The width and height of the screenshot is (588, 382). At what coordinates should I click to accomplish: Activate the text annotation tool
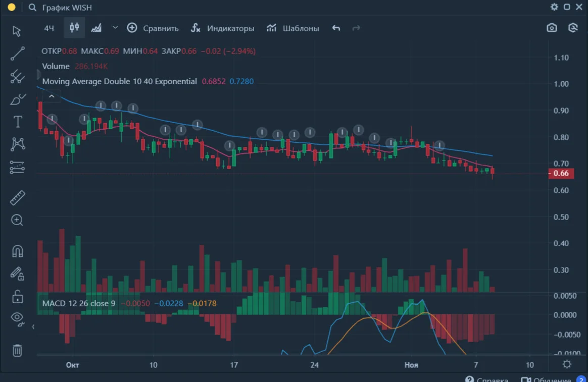[x=17, y=122]
